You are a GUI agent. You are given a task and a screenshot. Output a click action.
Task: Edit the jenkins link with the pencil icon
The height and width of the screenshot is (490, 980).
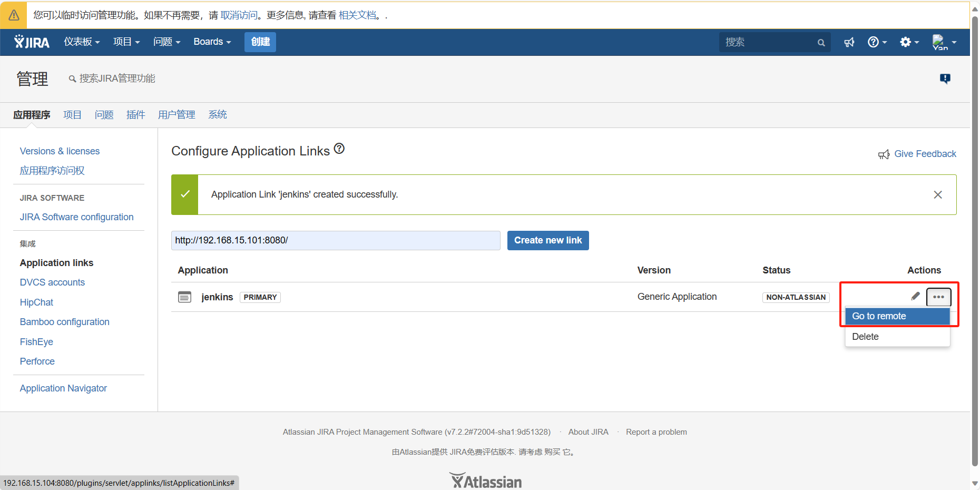(x=916, y=296)
